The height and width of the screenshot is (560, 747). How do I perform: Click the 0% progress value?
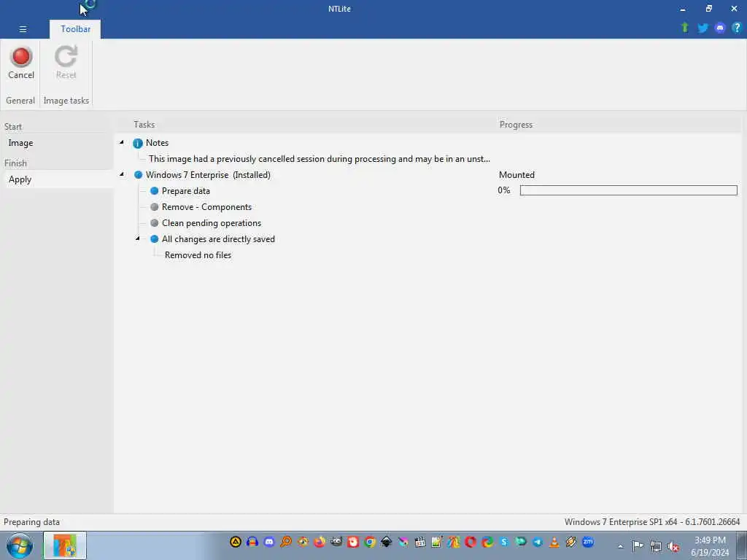504,190
